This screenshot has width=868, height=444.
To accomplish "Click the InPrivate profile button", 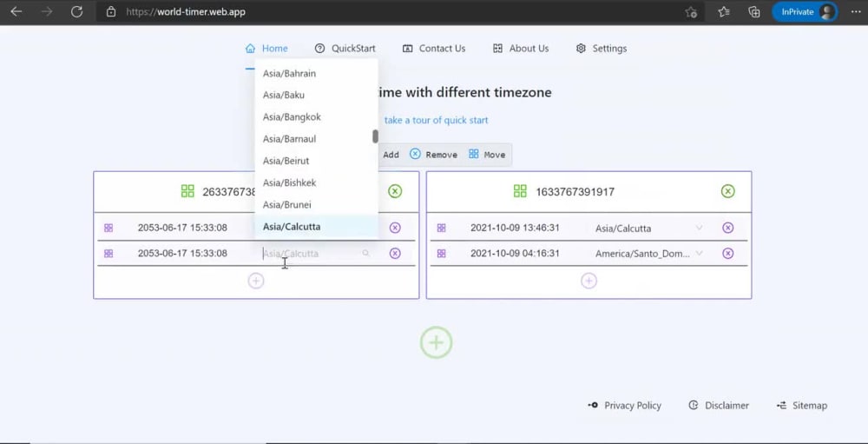I will [805, 11].
